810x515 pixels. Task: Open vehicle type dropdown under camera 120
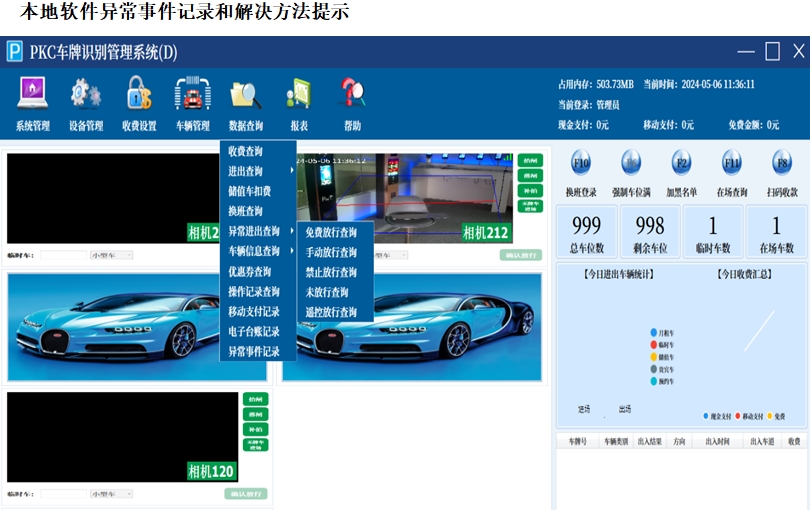tap(112, 494)
